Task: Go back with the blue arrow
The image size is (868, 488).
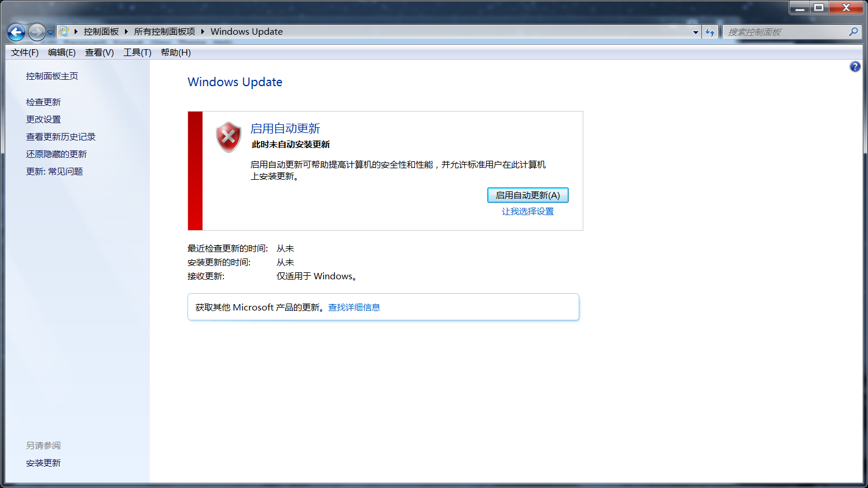Action: (x=16, y=32)
